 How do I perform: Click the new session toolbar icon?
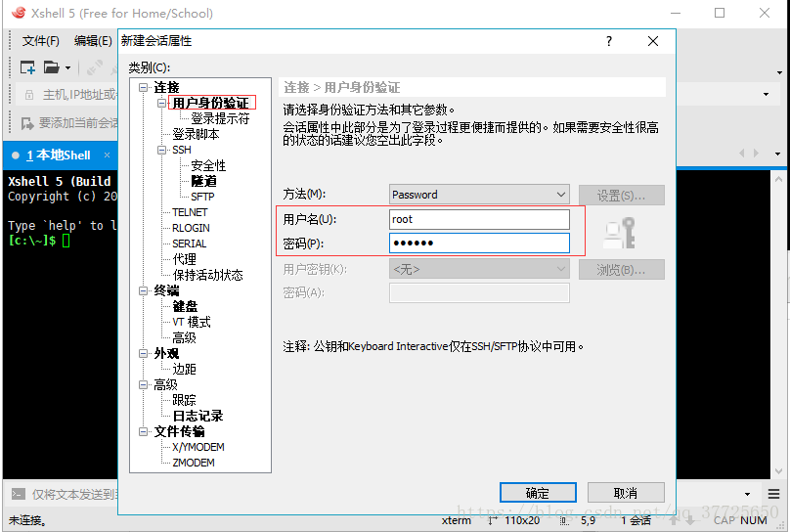[x=27, y=67]
